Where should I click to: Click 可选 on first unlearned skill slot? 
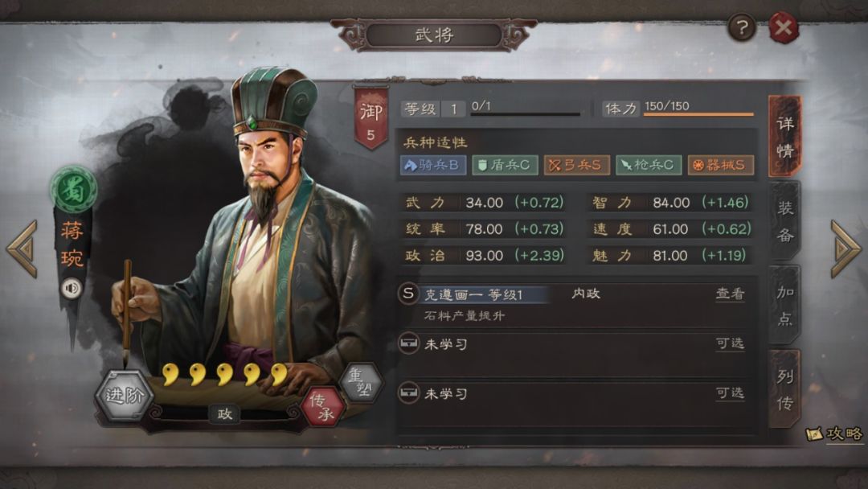[730, 343]
